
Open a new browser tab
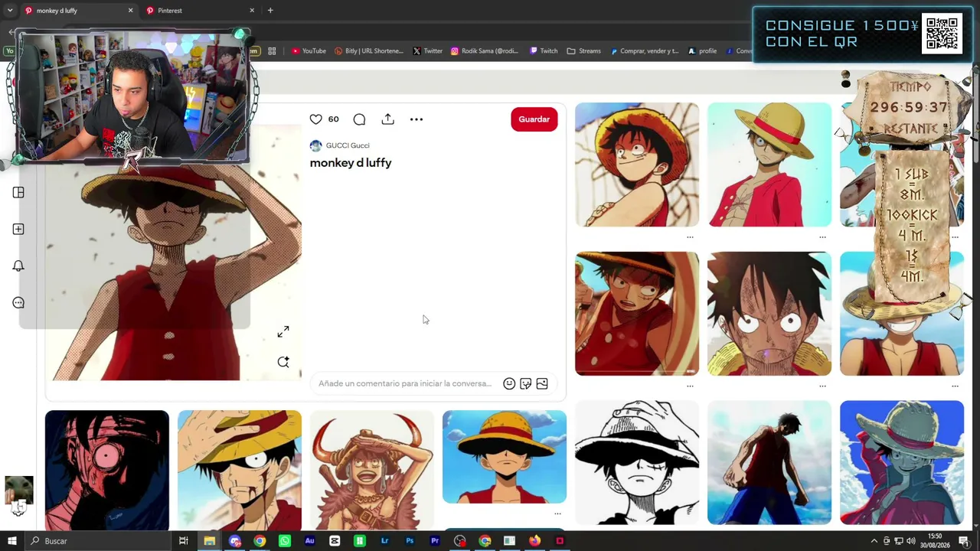tap(270, 11)
